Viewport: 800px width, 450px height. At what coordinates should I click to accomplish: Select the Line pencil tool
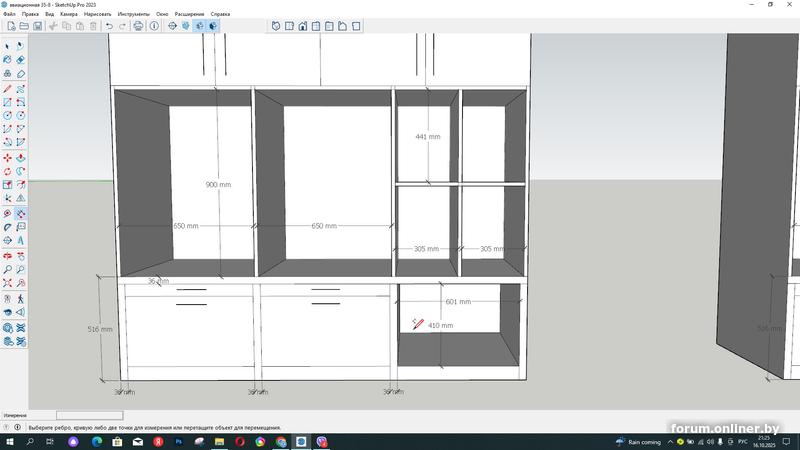tap(7, 89)
